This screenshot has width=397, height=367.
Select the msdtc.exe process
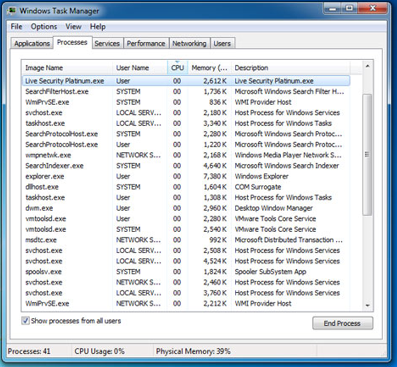coord(186,240)
